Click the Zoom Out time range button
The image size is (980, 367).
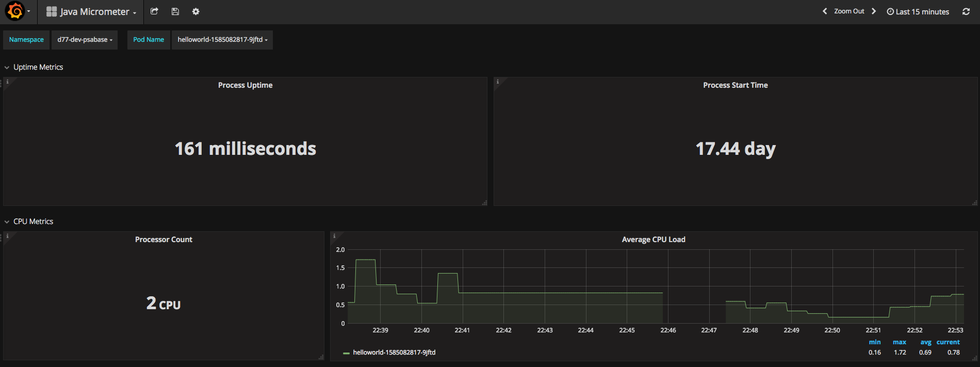(x=849, y=11)
